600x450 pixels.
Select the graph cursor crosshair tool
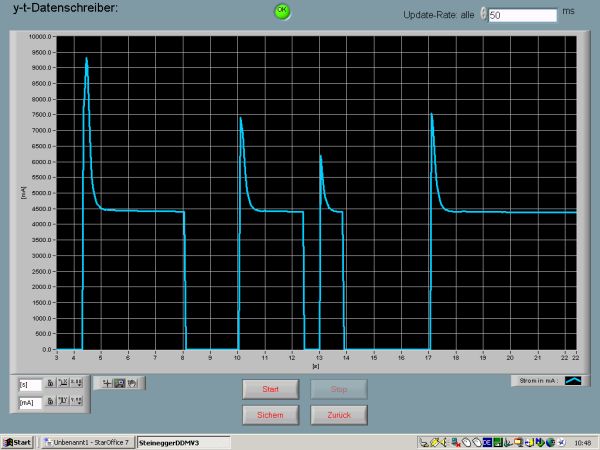108,383
